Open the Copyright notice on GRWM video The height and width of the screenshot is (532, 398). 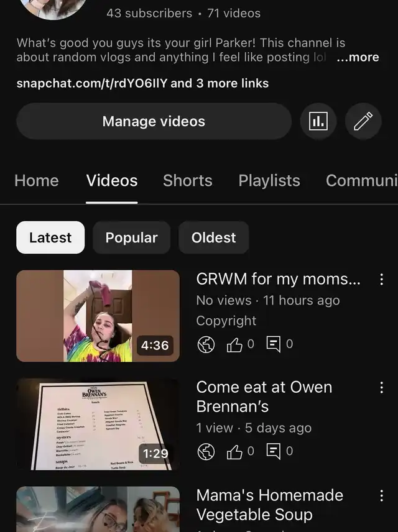226,321
